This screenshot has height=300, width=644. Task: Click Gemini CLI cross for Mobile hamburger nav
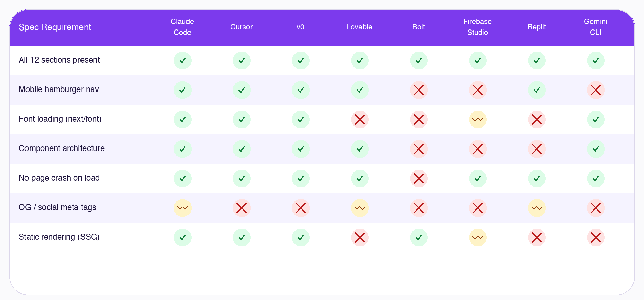tap(596, 90)
